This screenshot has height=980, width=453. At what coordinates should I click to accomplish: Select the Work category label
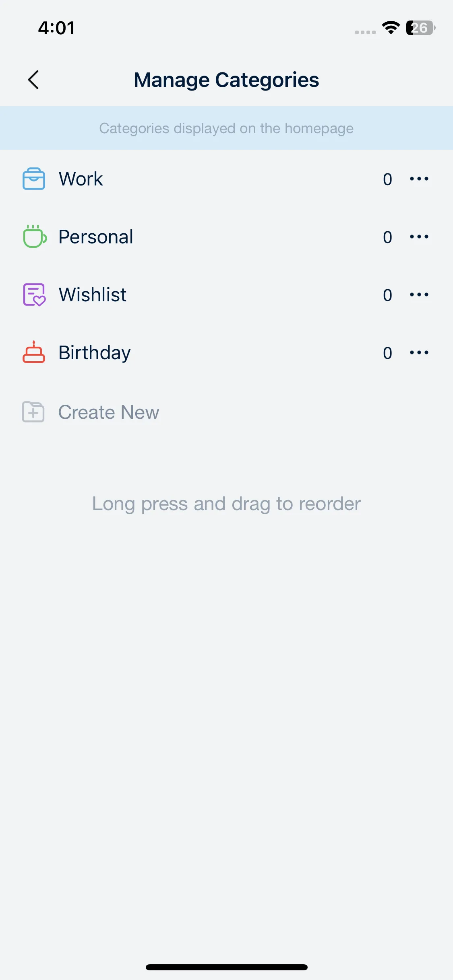[x=81, y=179]
